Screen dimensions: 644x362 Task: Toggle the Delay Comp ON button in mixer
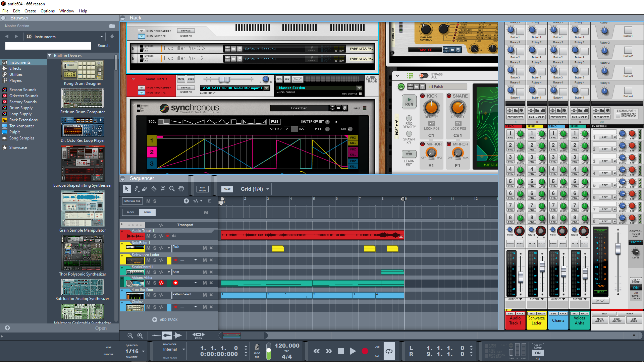tap(636, 288)
